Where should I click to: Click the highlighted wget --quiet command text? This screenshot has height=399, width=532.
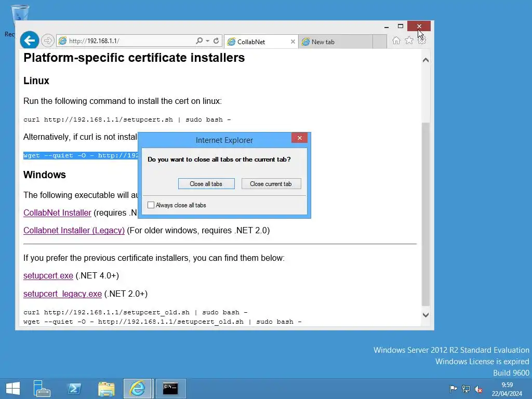pos(81,155)
